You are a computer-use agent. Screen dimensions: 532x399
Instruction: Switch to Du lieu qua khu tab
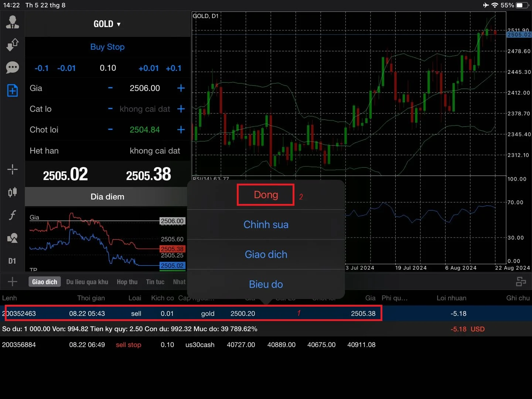(x=87, y=282)
